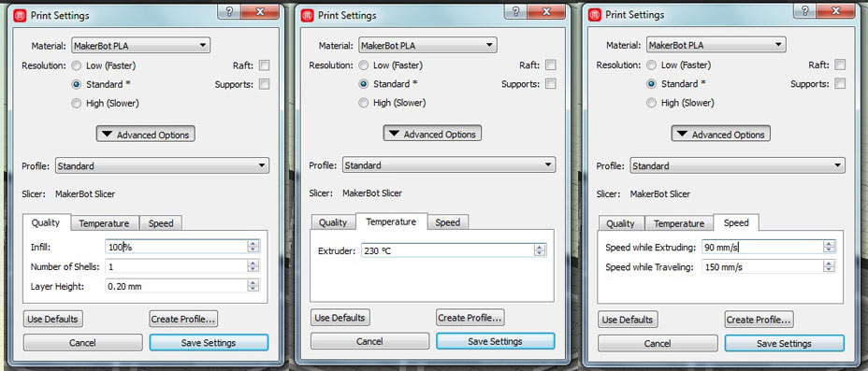The width and height of the screenshot is (868, 371).
Task: Collapse Advanced Options in the Speed while Extruding dialog
Action: pos(721,135)
